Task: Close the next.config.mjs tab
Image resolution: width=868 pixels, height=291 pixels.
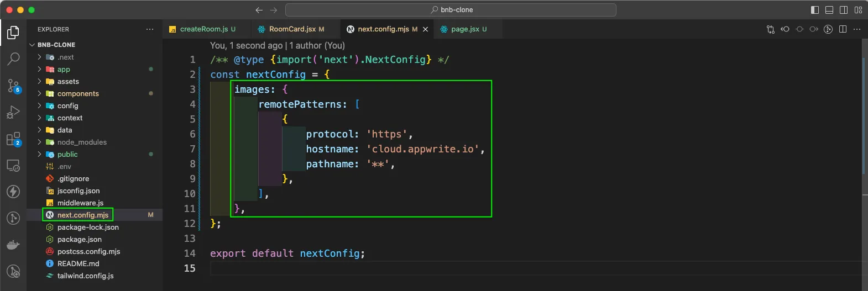Action: click(x=425, y=29)
